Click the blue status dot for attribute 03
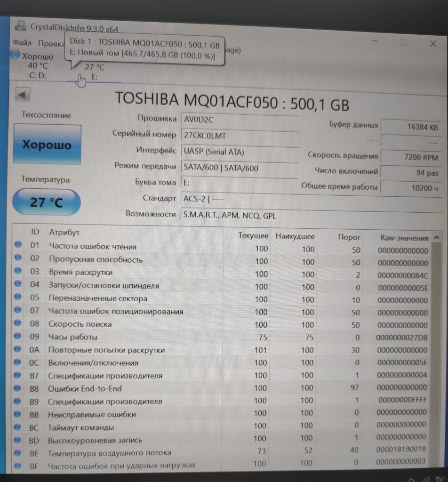 coord(18,271)
